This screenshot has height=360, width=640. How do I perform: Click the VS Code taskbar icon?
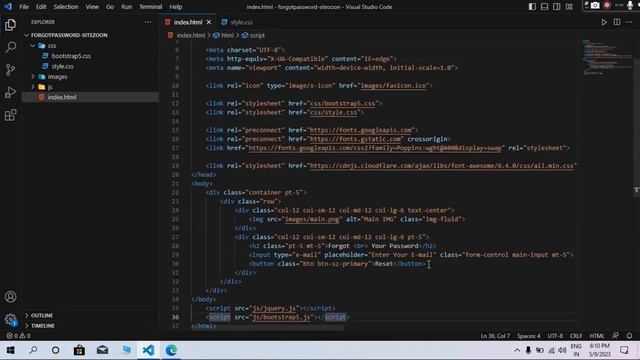pos(149,350)
